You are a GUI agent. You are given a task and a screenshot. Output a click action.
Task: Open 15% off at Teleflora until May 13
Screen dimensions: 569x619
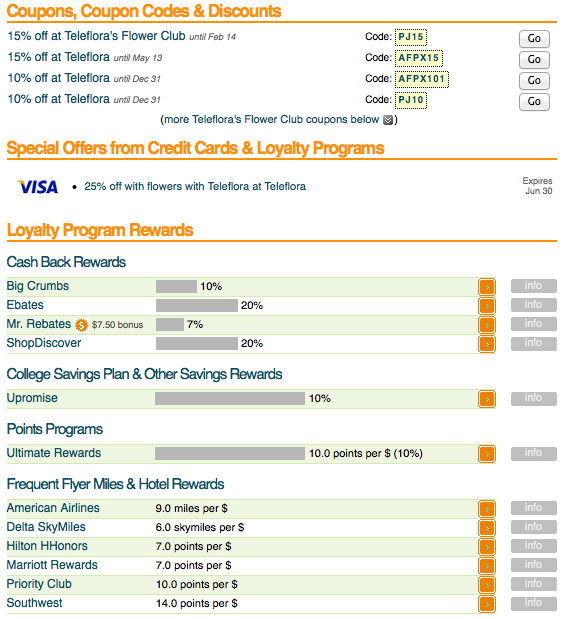(x=58, y=57)
